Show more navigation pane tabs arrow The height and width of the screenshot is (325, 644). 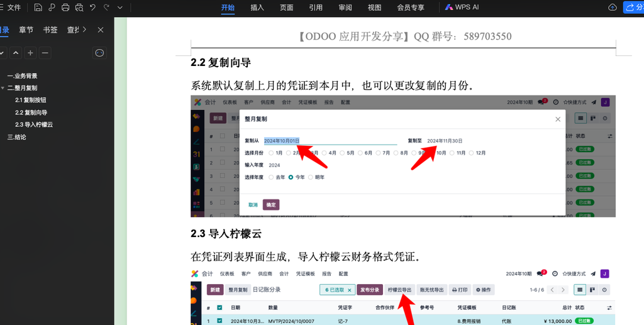(x=84, y=30)
